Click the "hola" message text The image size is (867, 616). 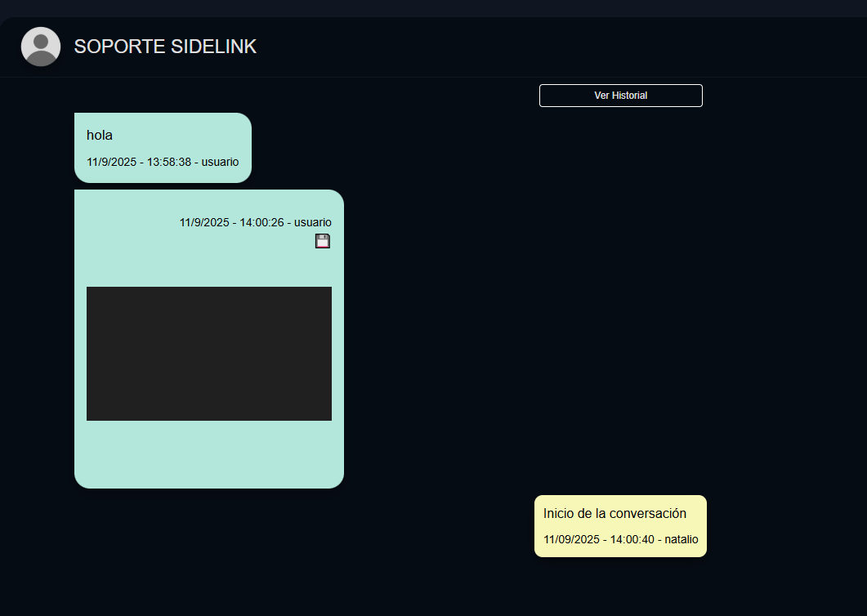pos(100,136)
